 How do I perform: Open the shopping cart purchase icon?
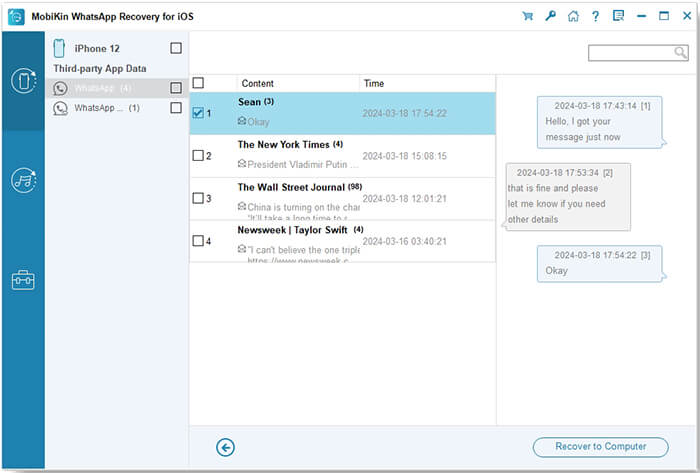[527, 16]
